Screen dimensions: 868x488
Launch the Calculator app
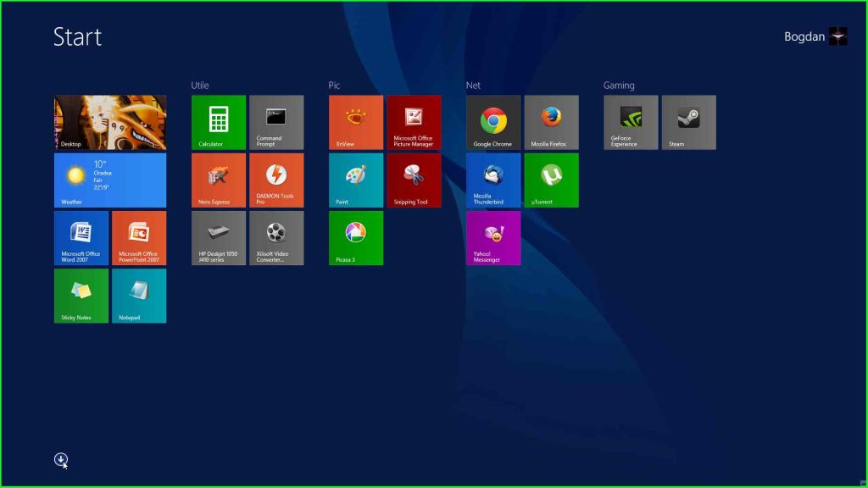[x=219, y=122]
